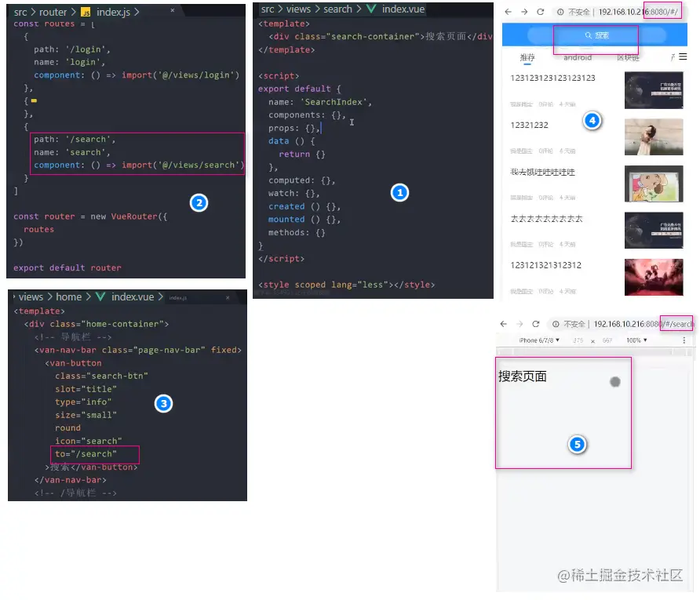This screenshot has height=600, width=700.
Task: Click the class="search-btn" attribute line
Action: pyautogui.click(x=101, y=376)
